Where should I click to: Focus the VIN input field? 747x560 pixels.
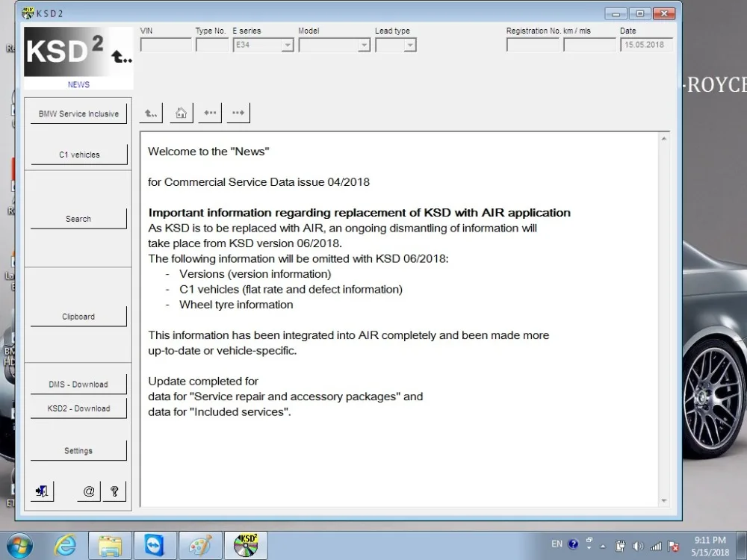[x=166, y=45]
